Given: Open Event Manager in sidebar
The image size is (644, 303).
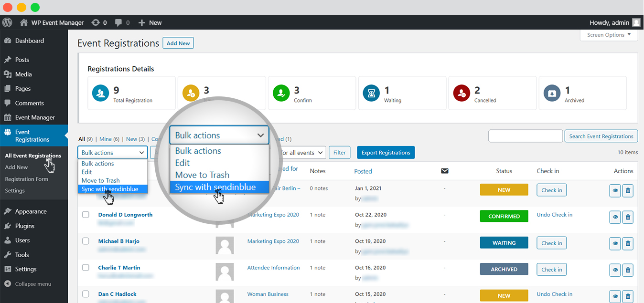Looking at the screenshot, I should click(x=34, y=117).
